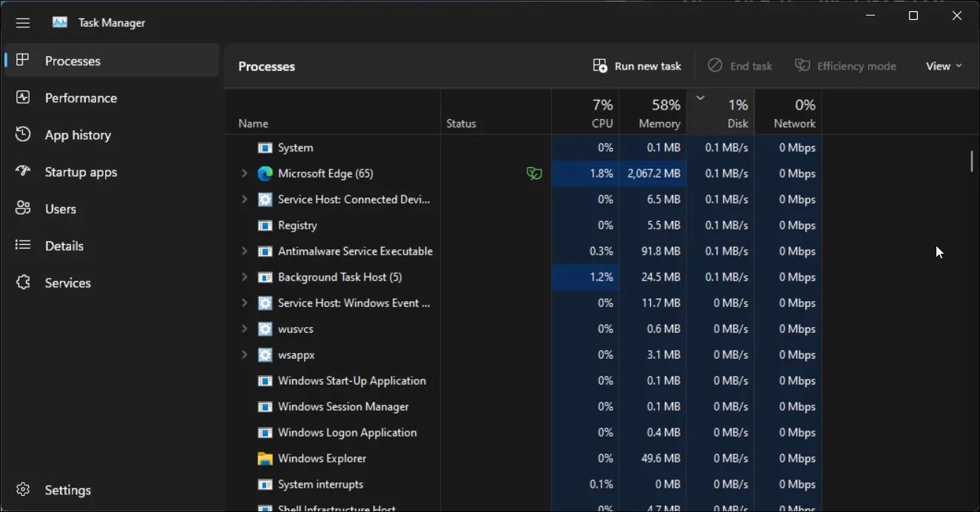Open the Startup apps section

point(23,172)
